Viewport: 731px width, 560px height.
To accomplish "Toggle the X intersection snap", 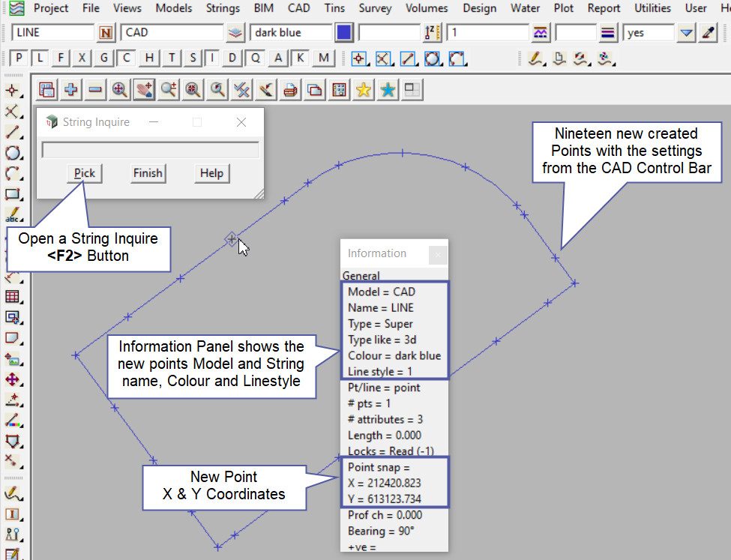I will 82,58.
